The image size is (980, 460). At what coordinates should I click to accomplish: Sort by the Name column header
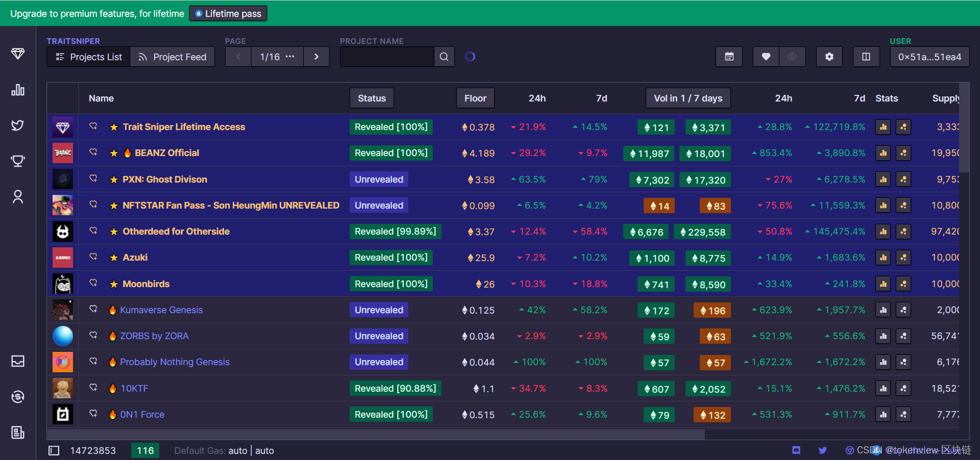(x=101, y=98)
